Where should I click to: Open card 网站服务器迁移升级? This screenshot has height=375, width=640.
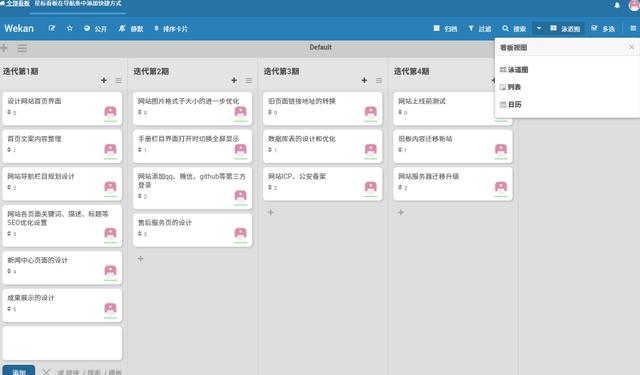(453, 184)
